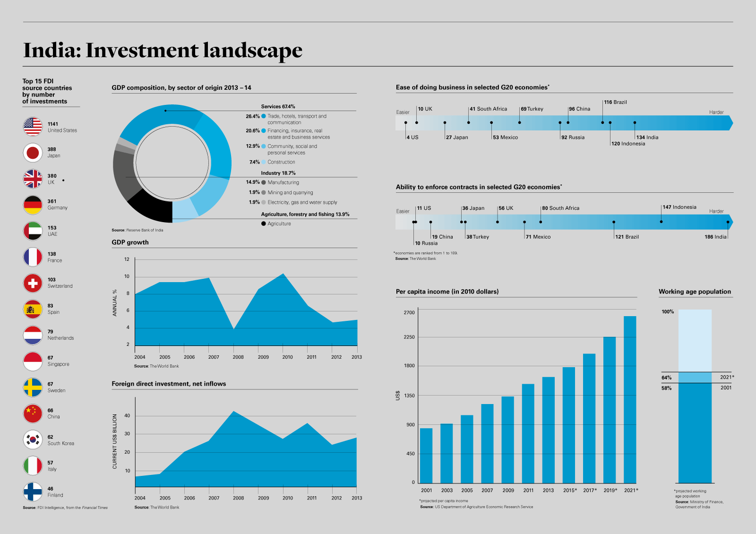The width and height of the screenshot is (756, 534).
Task: Click the United States flag icon
Action: pyautogui.click(x=33, y=127)
